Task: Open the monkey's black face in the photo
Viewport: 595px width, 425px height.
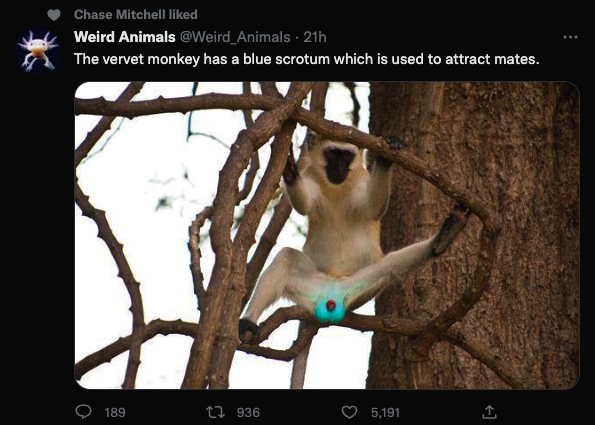Action: click(339, 165)
